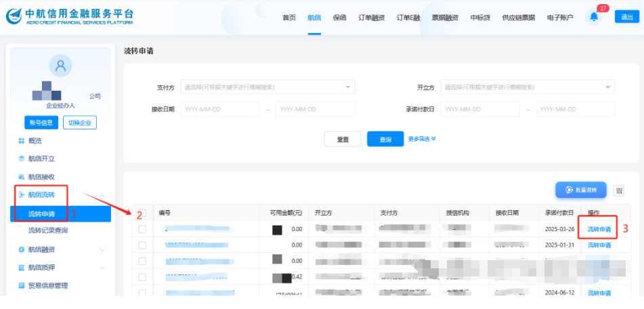Screen dimensions: 644x309
Task: Click the 授信机构 column header
Action: 458,213
